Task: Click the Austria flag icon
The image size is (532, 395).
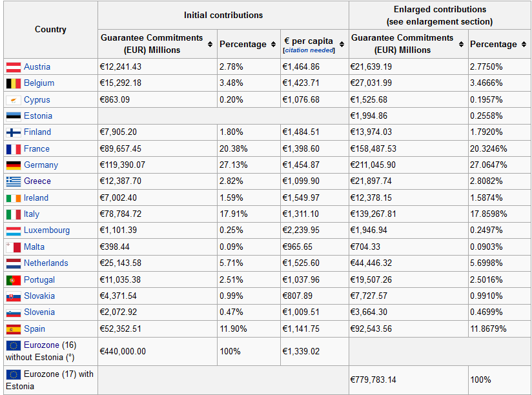Action: pos(14,67)
